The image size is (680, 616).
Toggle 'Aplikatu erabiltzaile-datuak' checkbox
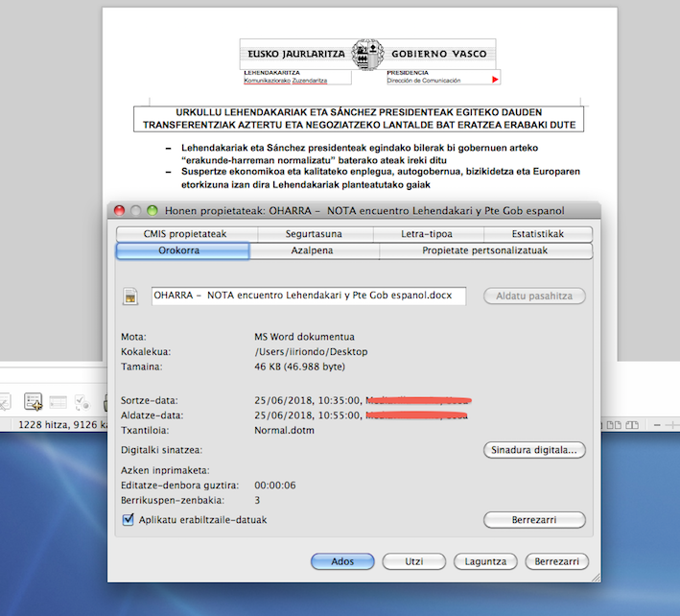[129, 519]
